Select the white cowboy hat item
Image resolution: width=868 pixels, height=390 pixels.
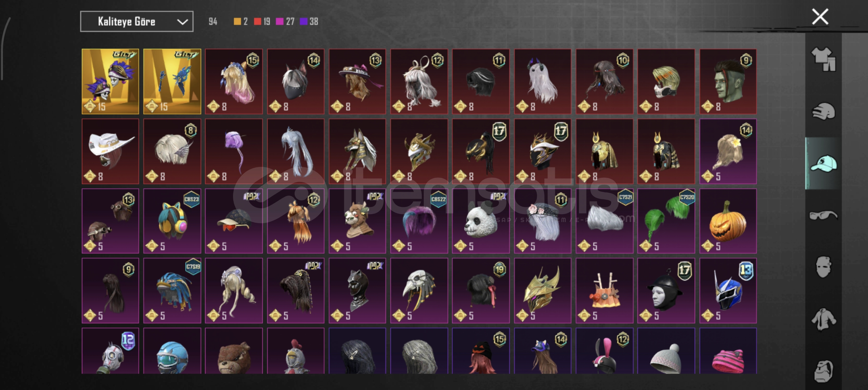110,151
